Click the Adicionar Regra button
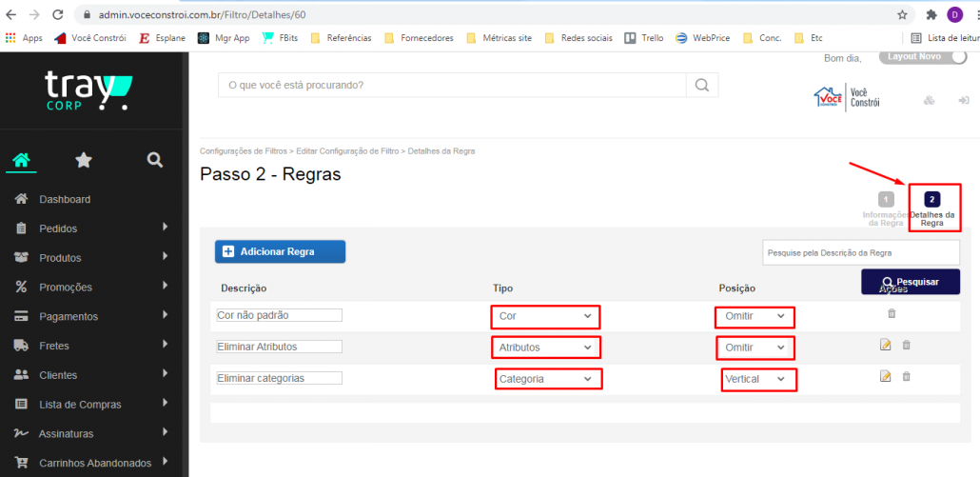980x477 pixels. coord(280,251)
